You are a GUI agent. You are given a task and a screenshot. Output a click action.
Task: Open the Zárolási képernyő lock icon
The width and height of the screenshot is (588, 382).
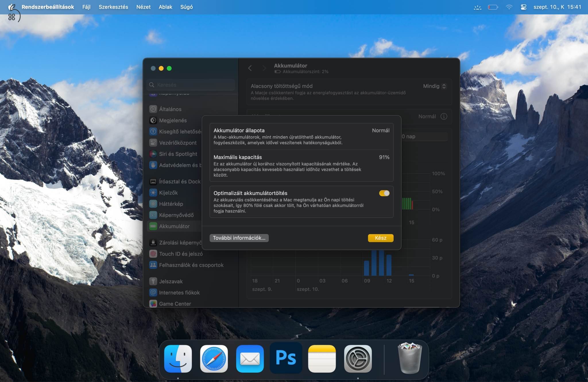click(x=153, y=242)
